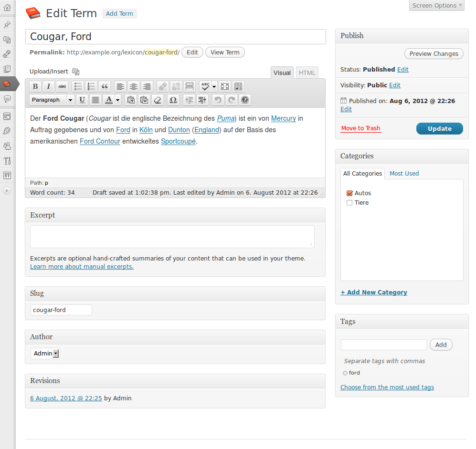Screen dimensions: 476x449
Task: Click Add Term next to title
Action: 119,14
